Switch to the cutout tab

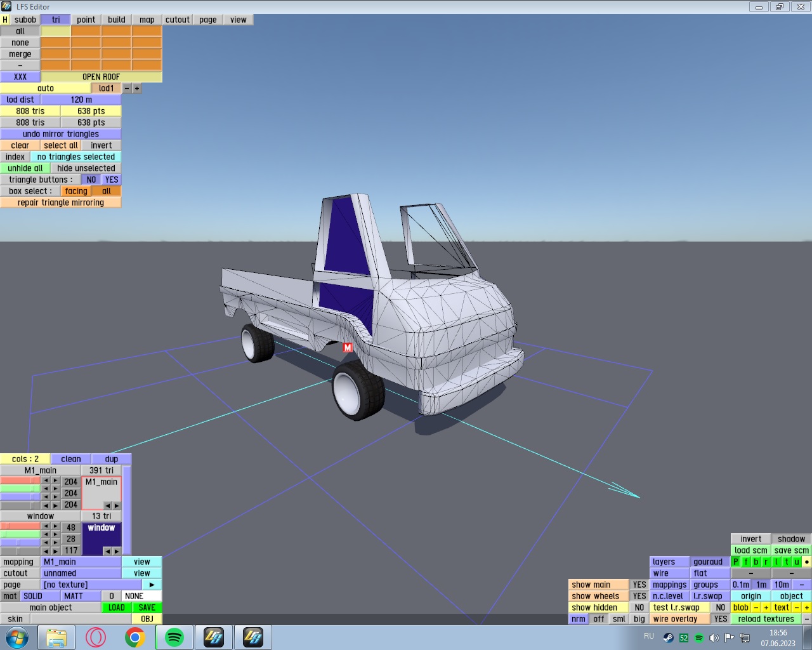point(178,20)
